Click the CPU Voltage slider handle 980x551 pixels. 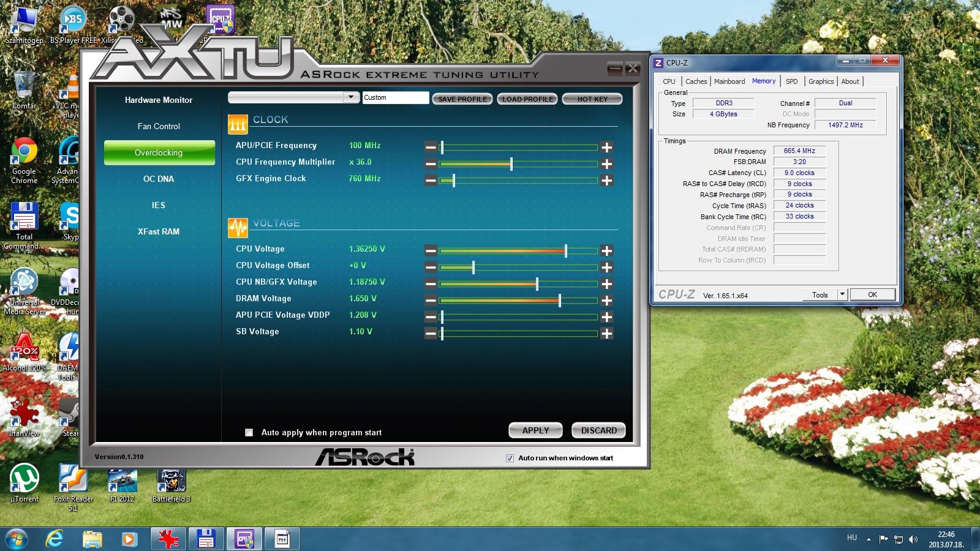565,251
